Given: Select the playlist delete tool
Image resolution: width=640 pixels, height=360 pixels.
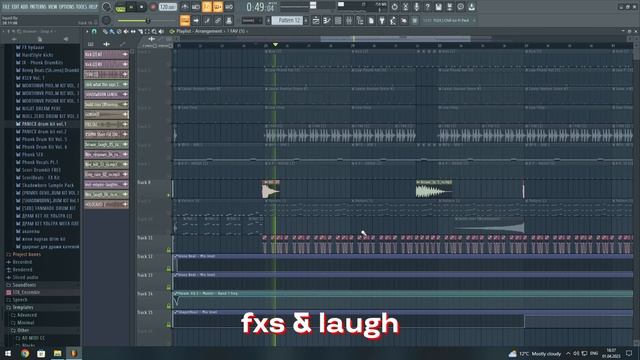Looking at the screenshot, I should [119, 31].
